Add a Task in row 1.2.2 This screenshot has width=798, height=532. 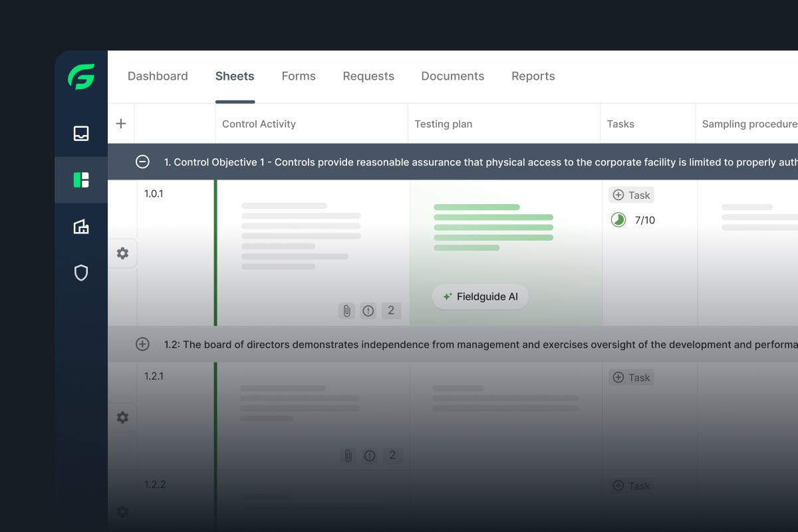[631, 486]
